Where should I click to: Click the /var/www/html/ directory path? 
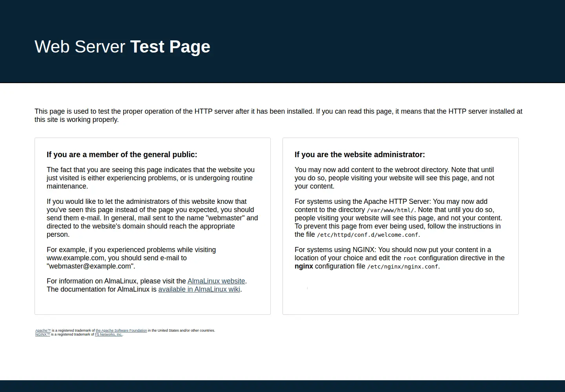click(x=390, y=210)
